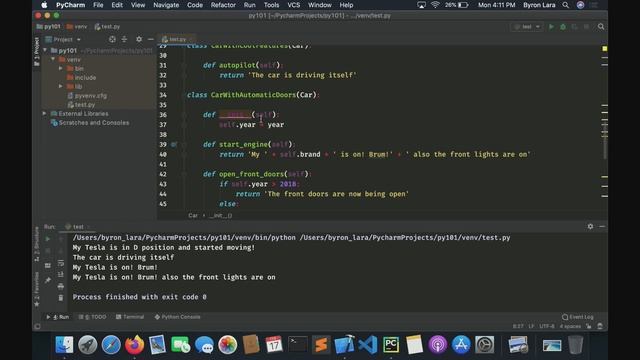Open the Code menu
Viewport: 640px width, 360px height.
(x=195, y=5)
